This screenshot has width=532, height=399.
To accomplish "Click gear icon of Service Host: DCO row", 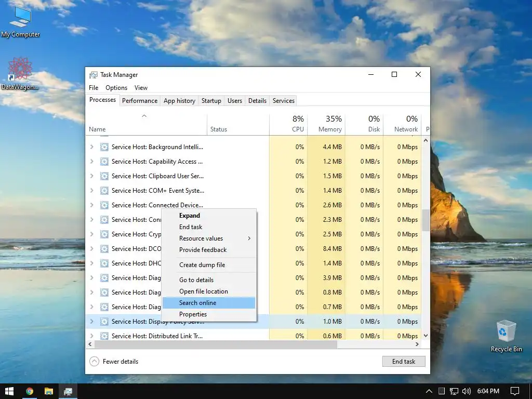I will click(104, 249).
